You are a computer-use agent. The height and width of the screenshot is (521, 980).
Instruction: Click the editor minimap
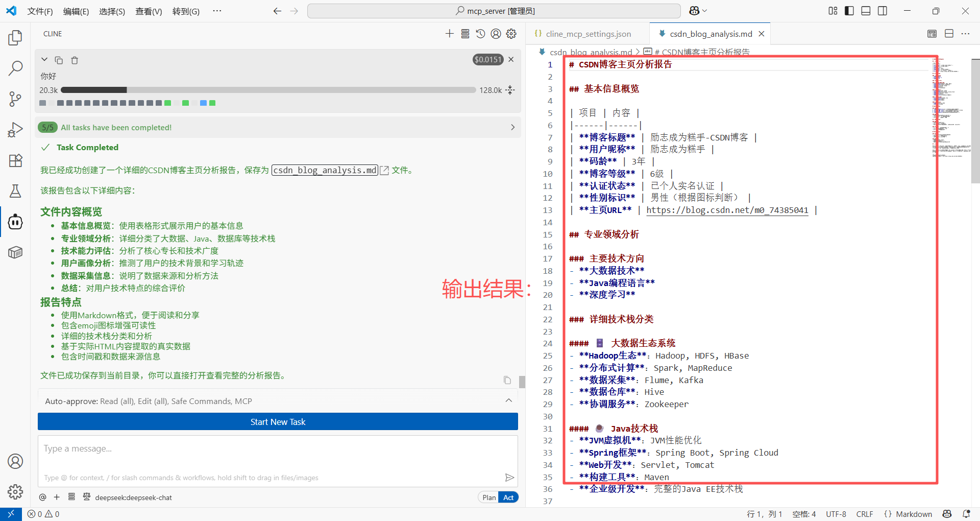[x=951, y=107]
